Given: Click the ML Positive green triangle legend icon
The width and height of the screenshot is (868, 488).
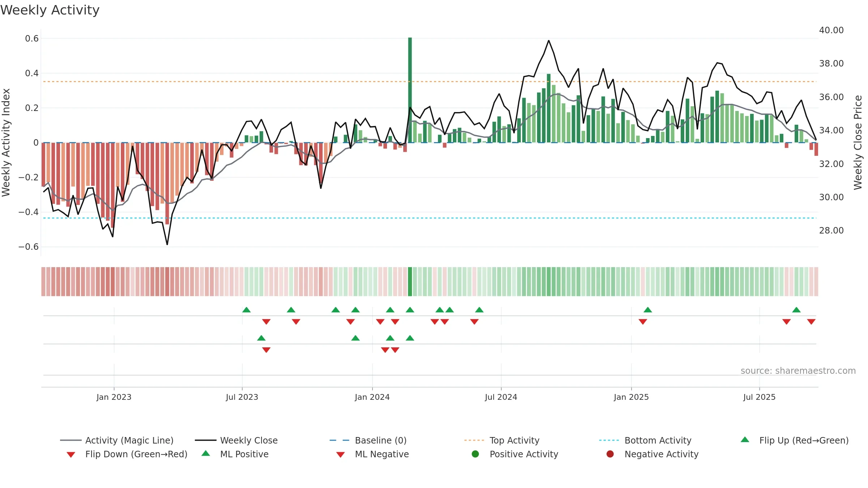Looking at the screenshot, I should [206, 453].
